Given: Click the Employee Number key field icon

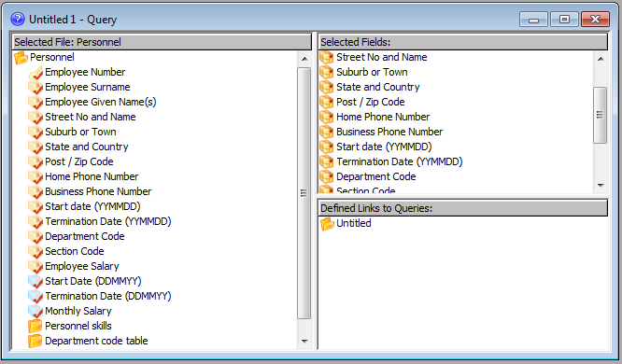Looking at the screenshot, I should click(35, 72).
